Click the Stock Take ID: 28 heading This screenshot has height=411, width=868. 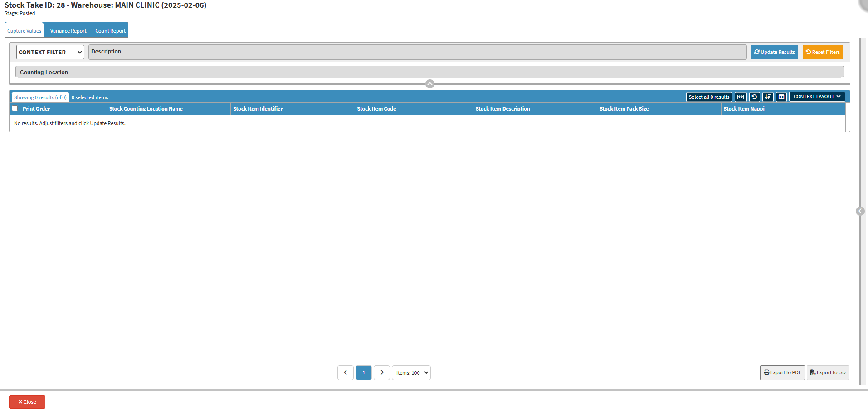tap(106, 5)
